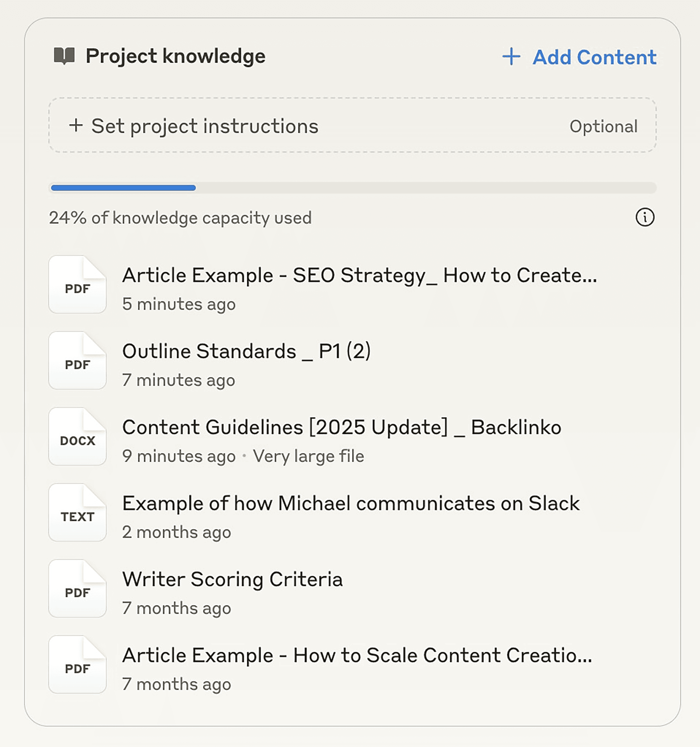Image resolution: width=700 pixels, height=747 pixels.
Task: Open the Content Guidelines [2025 Update] document
Action: coord(342,427)
